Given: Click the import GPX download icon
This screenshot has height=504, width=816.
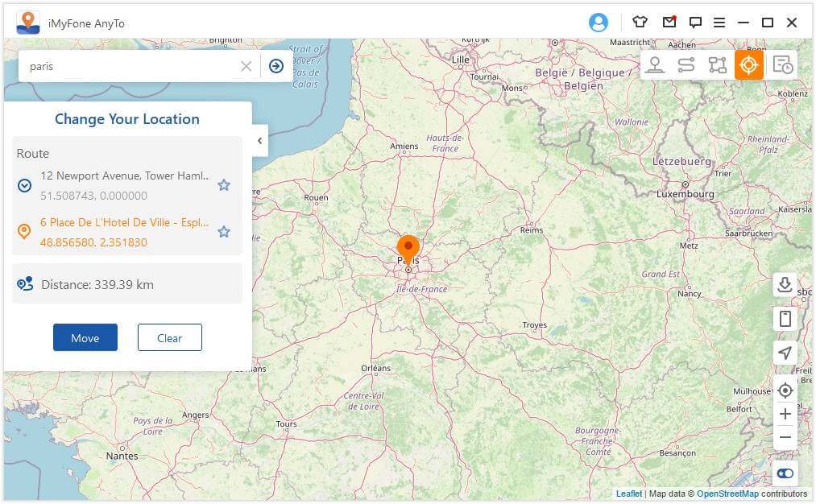Looking at the screenshot, I should 785,284.
